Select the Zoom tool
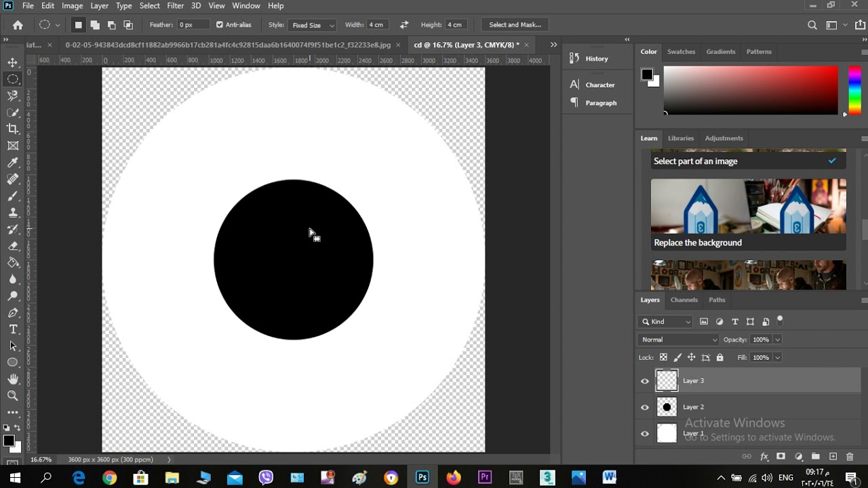Viewport: 868px width, 488px height. coord(13,396)
